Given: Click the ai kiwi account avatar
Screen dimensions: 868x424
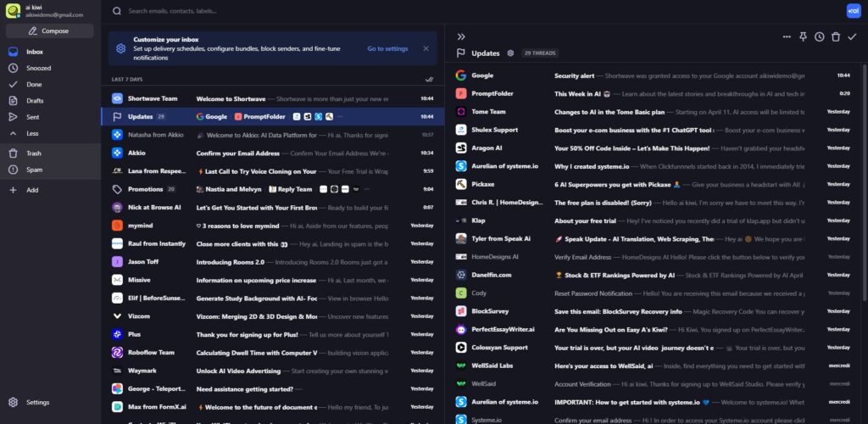Looking at the screenshot, I should click(x=14, y=11).
